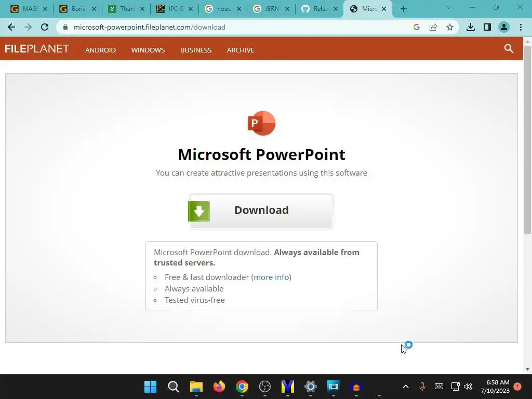Open the ANDROID menu item

coord(100,50)
